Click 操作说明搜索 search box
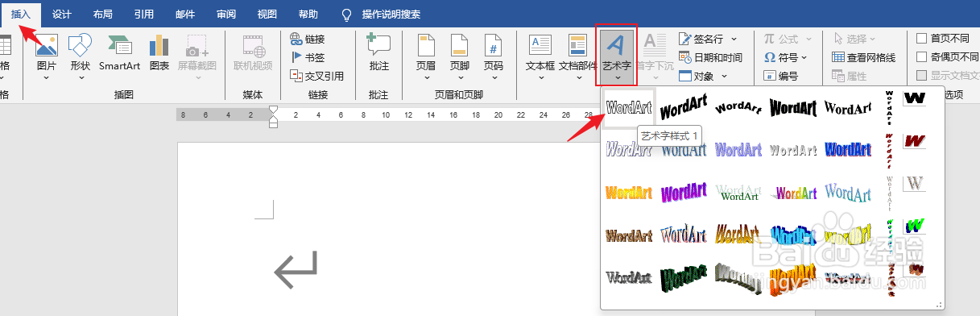Image resolution: width=980 pixels, height=316 pixels. click(x=391, y=14)
